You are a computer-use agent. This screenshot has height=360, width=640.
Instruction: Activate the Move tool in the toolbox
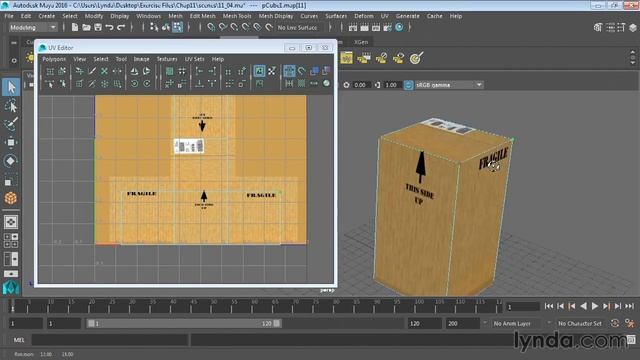point(11,142)
